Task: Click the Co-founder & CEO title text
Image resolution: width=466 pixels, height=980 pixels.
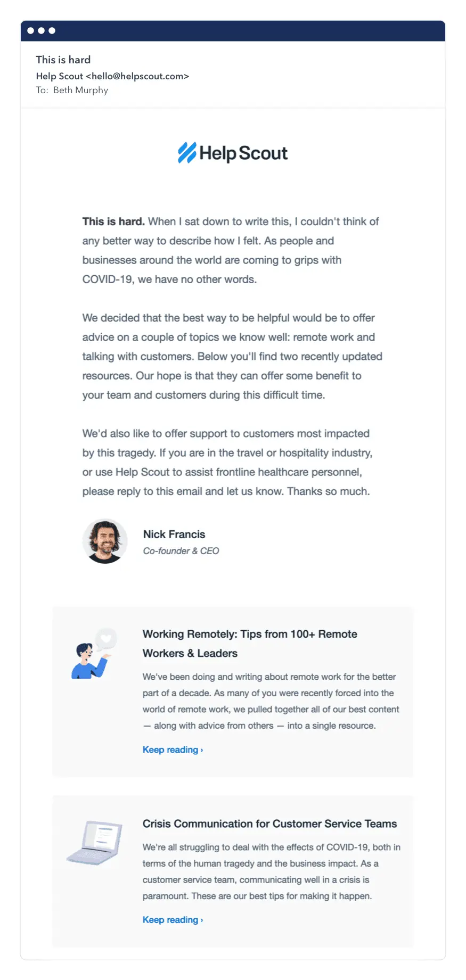Action: pos(181,551)
